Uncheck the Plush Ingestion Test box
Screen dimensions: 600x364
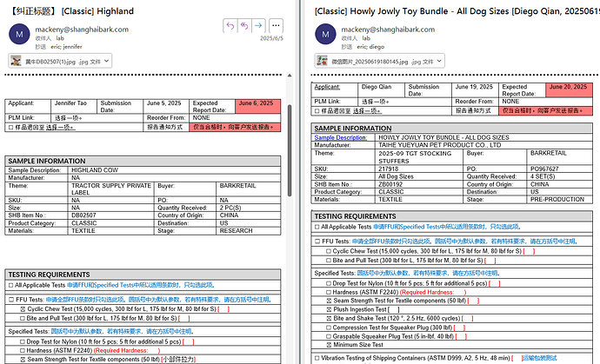coord(329,310)
